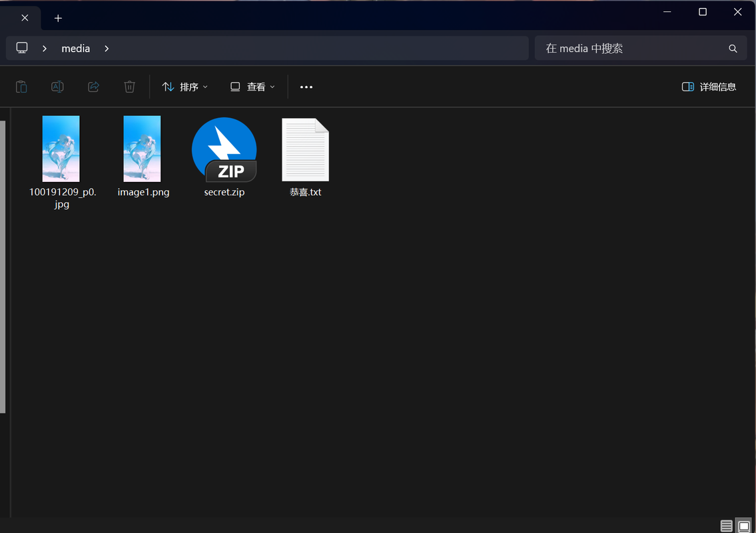Click the share icon in toolbar
This screenshot has height=533, width=756.
[93, 87]
